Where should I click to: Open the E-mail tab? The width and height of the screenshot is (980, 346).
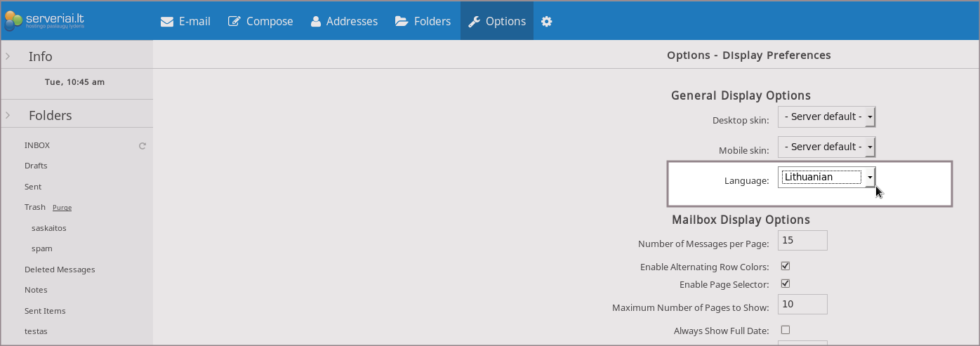click(185, 21)
